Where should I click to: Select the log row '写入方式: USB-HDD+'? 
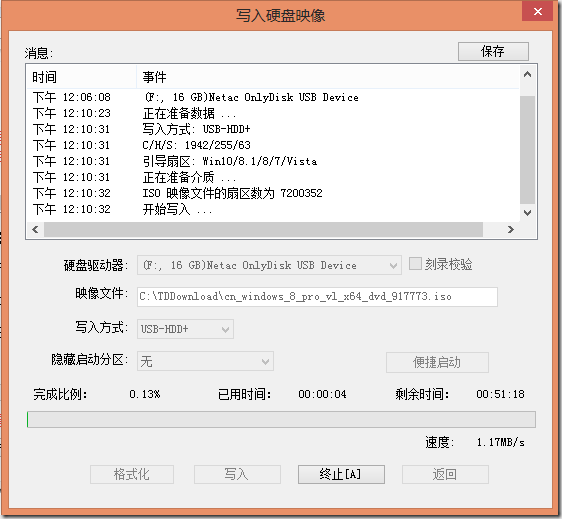(x=273, y=129)
